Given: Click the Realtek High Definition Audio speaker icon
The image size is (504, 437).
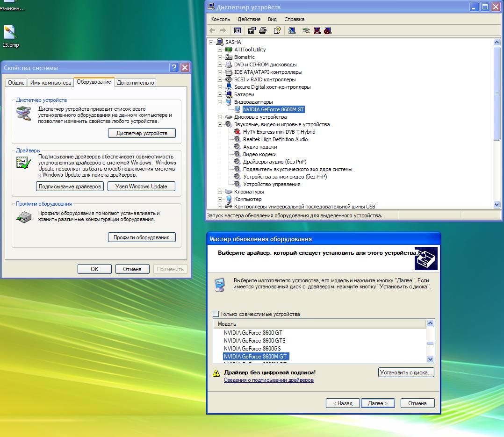Looking at the screenshot, I should coord(237,139).
